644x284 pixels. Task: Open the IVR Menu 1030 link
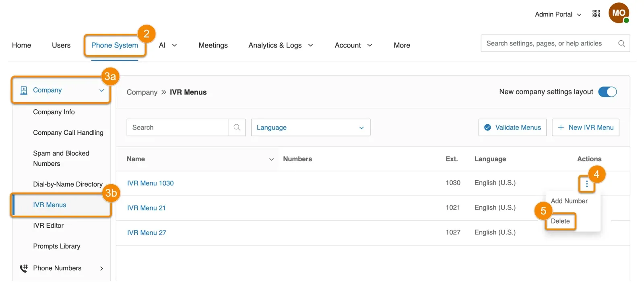click(x=151, y=183)
